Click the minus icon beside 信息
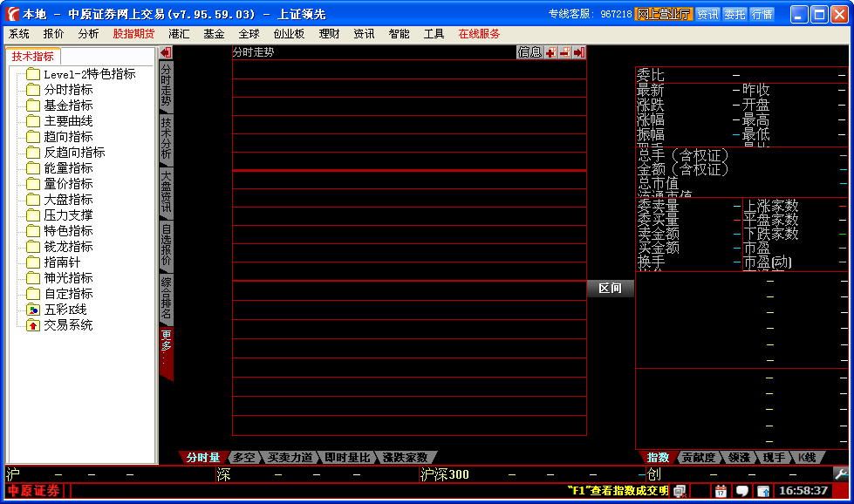 tap(564, 52)
